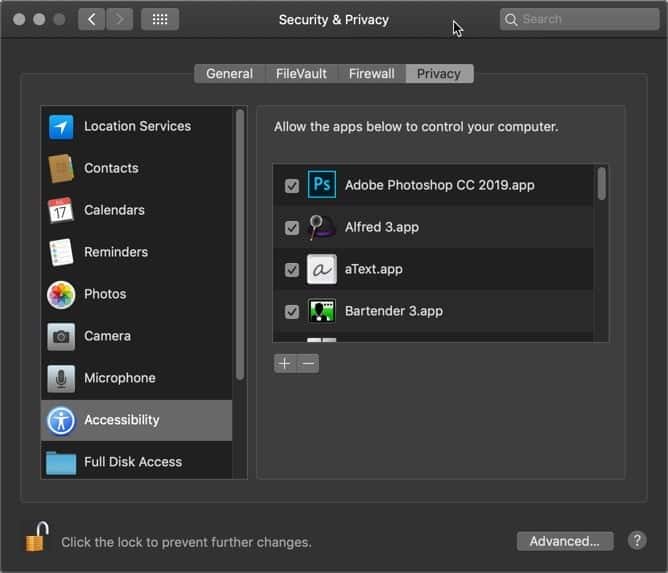
Task: Close the Security & Privacy window
Action: (19, 19)
